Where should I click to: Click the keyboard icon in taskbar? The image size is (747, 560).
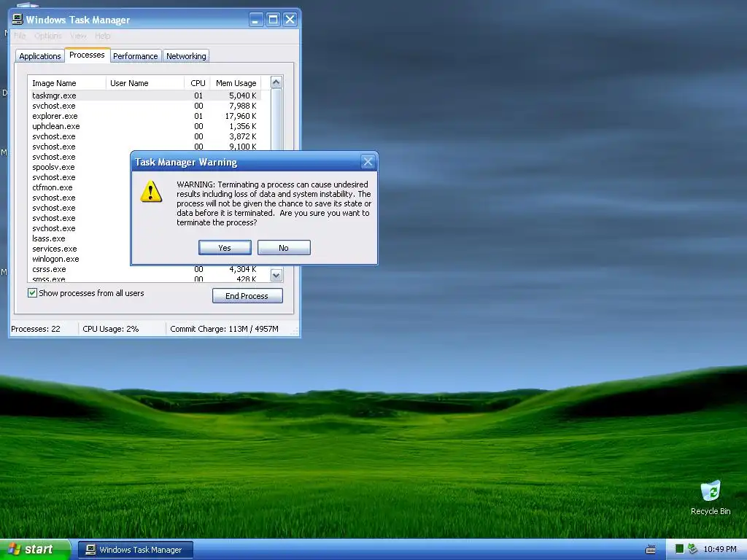(650, 550)
